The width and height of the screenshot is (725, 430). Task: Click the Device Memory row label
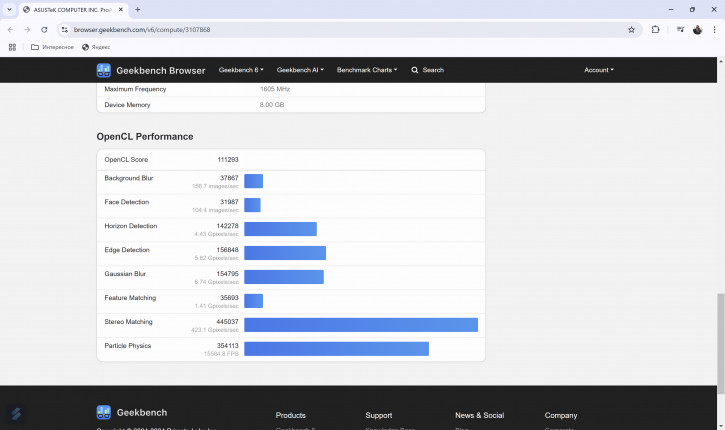click(x=127, y=105)
